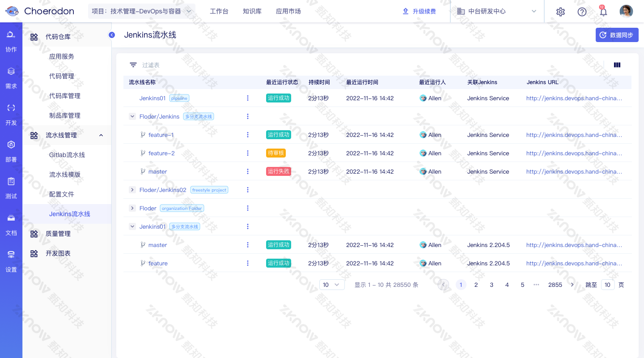Open the 协作 sidebar section
This screenshot has width=644, height=358.
[x=11, y=41]
